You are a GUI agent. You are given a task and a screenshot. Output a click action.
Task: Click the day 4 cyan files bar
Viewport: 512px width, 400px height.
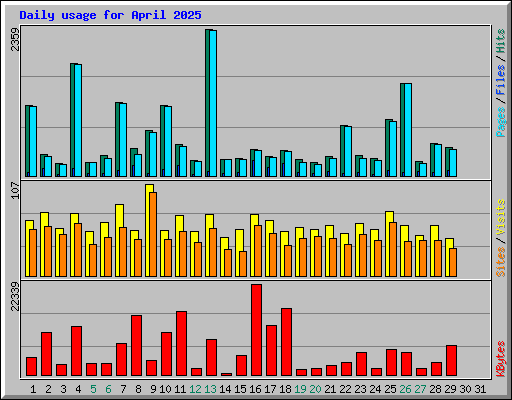pos(78,120)
